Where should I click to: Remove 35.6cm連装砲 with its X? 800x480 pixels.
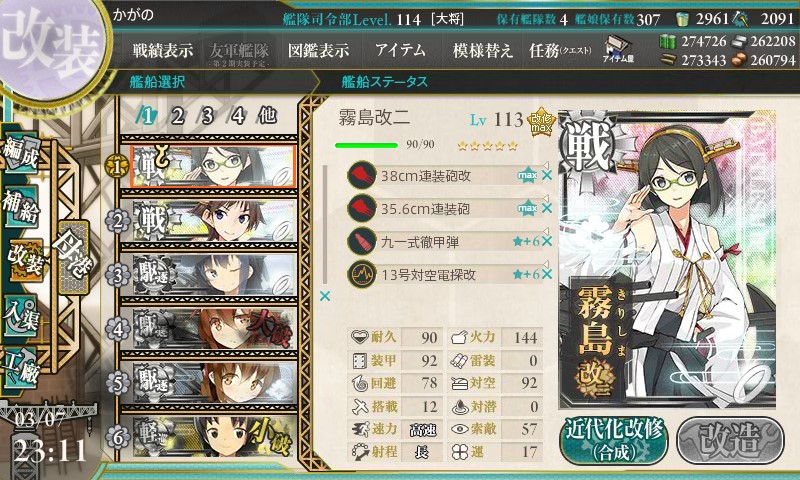[x=547, y=208]
